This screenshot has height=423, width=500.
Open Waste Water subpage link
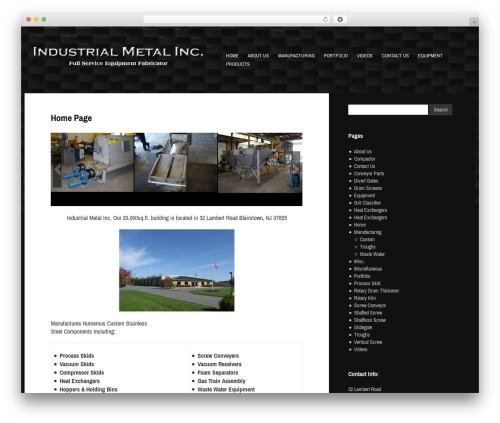point(372,254)
